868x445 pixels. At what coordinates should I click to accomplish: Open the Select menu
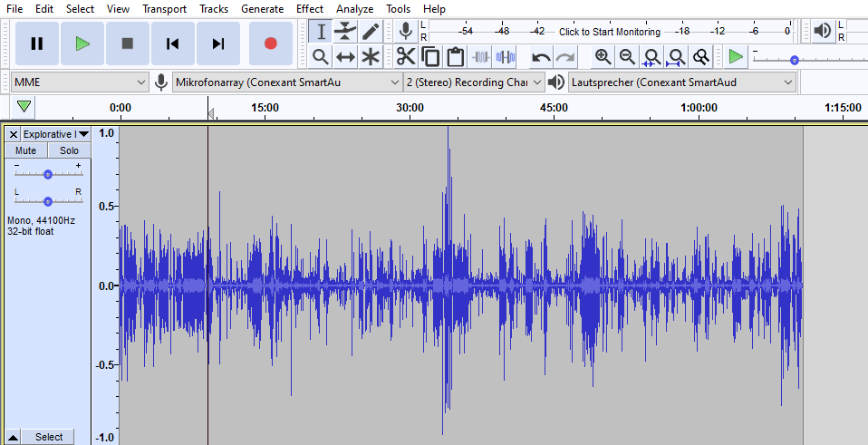81,9
